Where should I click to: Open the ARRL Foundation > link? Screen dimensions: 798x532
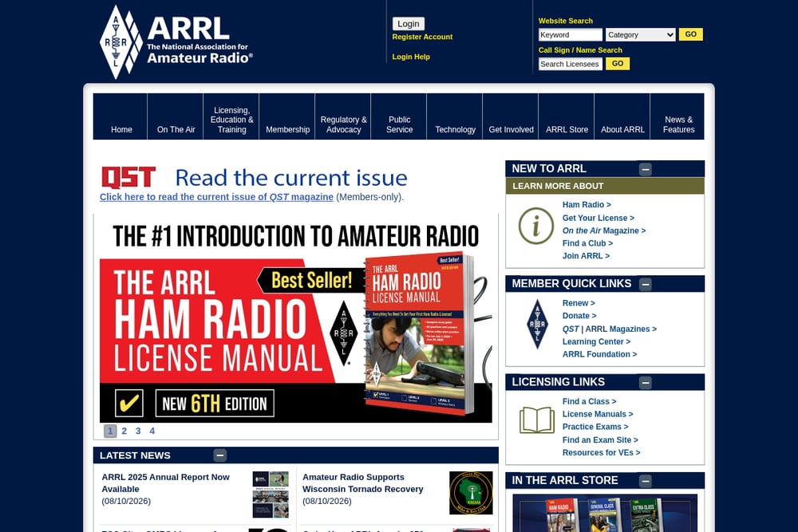(599, 354)
